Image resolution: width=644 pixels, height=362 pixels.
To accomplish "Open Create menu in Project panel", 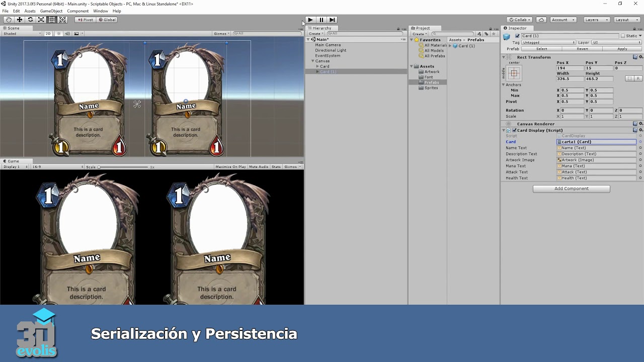I will point(419,34).
